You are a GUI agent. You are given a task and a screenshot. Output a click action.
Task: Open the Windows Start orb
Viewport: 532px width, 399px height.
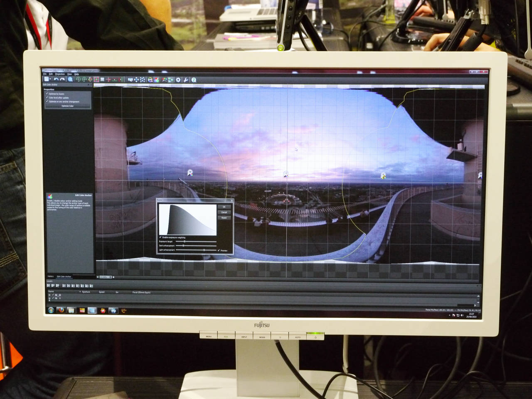[x=51, y=310]
